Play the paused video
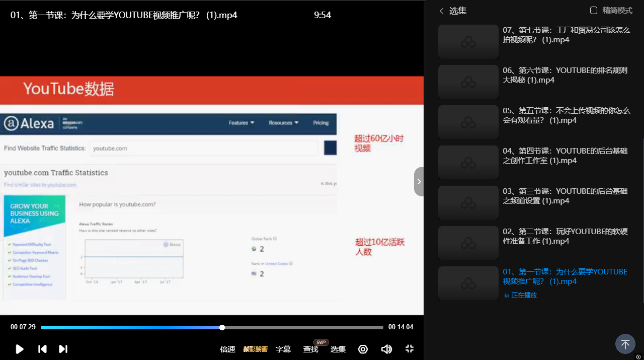The image size is (644, 360). pyautogui.click(x=20, y=349)
